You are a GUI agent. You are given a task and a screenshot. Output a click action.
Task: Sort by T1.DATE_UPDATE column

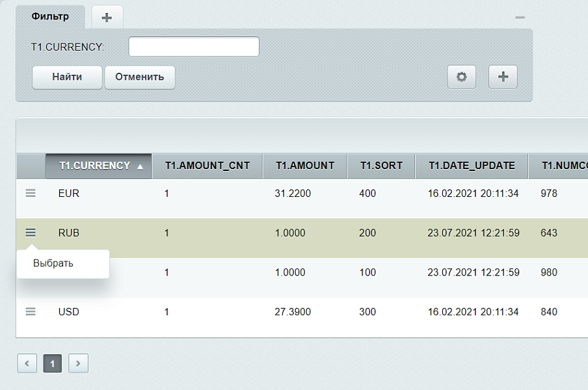(472, 166)
